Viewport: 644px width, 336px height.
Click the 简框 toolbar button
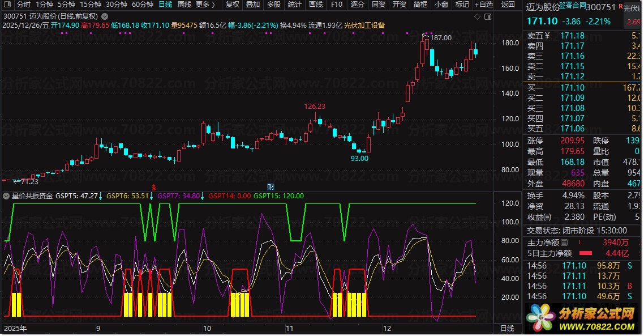[x=420, y=5]
